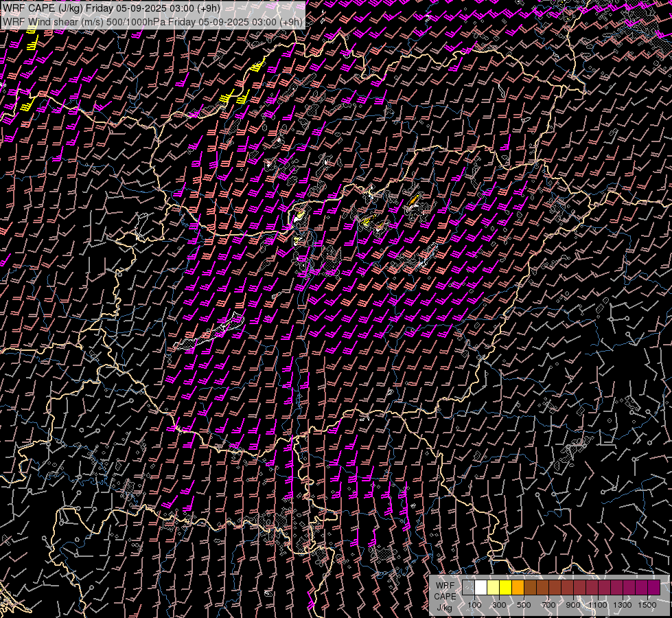Click the legend label '1500'
Screen dimensions: 672x618
647,605
